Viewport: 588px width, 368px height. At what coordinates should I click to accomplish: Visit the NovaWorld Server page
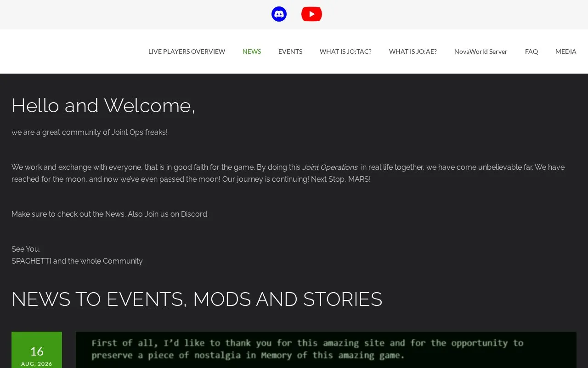481,52
